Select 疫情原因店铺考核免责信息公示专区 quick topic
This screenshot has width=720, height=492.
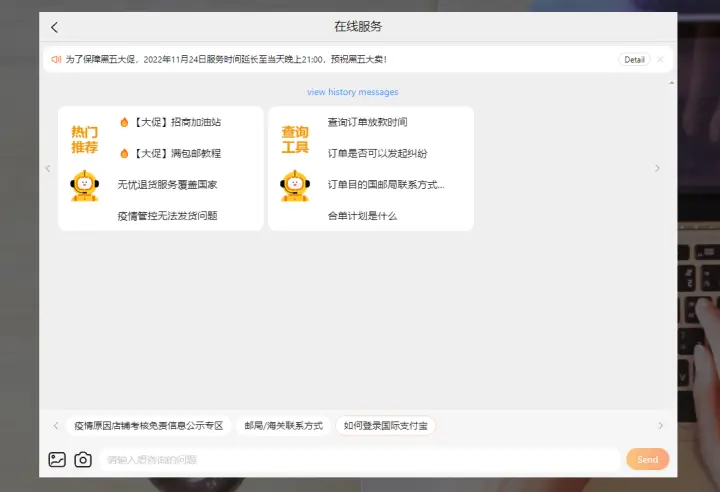click(149, 426)
